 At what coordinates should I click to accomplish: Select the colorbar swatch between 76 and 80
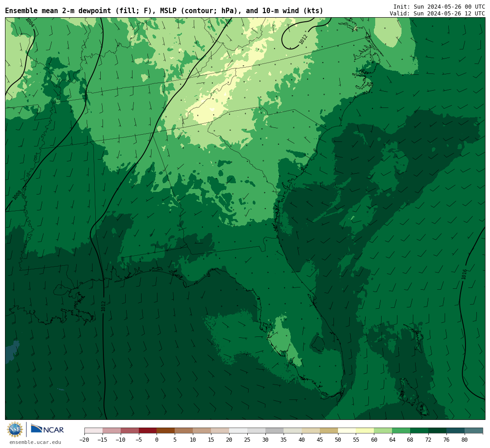click(x=456, y=431)
